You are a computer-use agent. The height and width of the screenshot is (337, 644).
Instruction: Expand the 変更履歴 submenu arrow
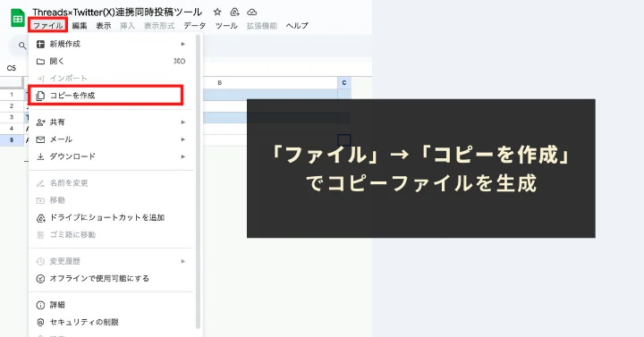click(183, 262)
